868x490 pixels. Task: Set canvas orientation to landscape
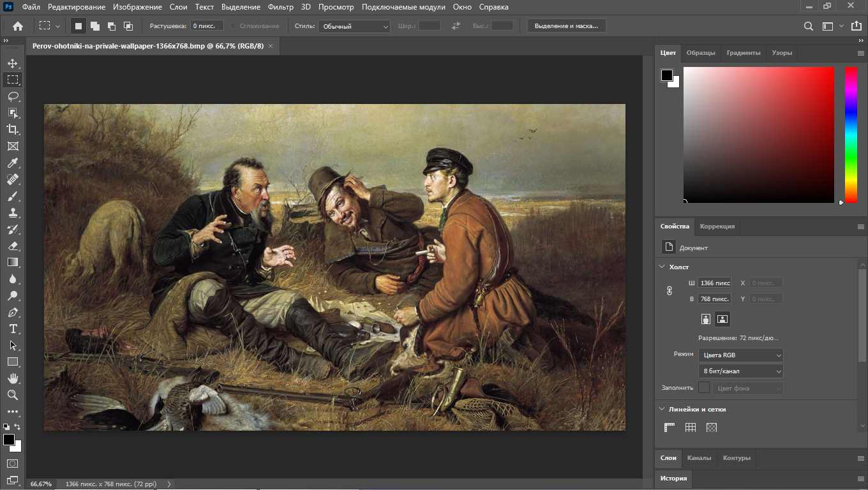(x=722, y=318)
